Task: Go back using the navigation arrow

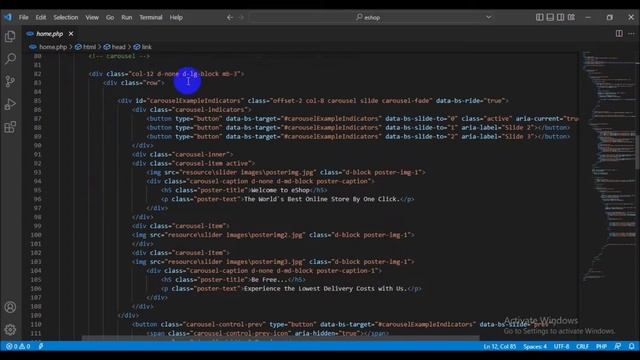Action: 230,17
